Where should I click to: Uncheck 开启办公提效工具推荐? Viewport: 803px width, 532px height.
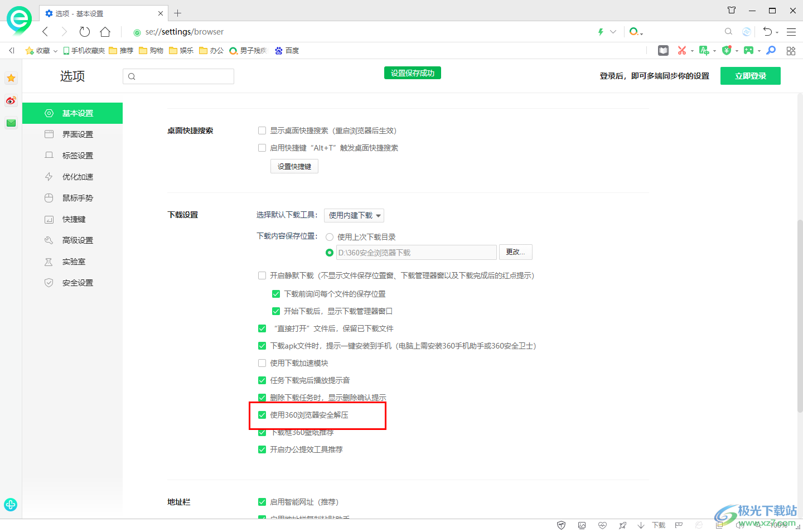pos(262,449)
